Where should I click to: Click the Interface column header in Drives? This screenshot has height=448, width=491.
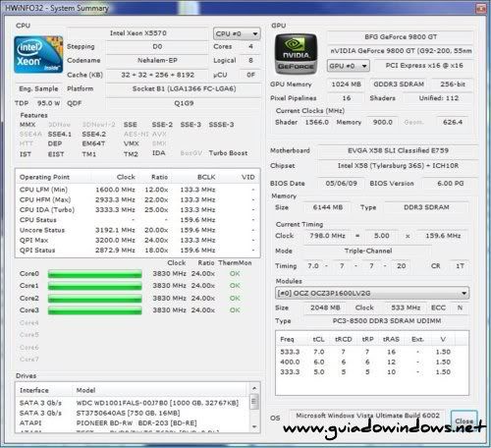44,390
